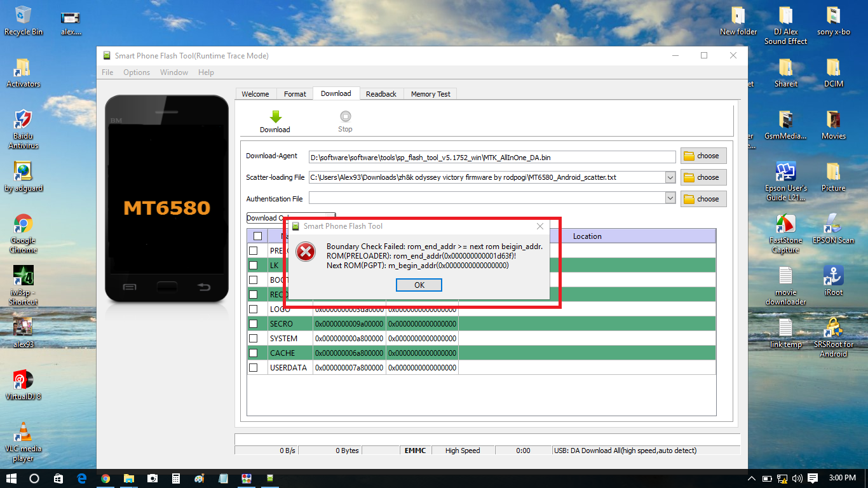
Task: Switch to the Memory Test tab
Action: pos(430,94)
